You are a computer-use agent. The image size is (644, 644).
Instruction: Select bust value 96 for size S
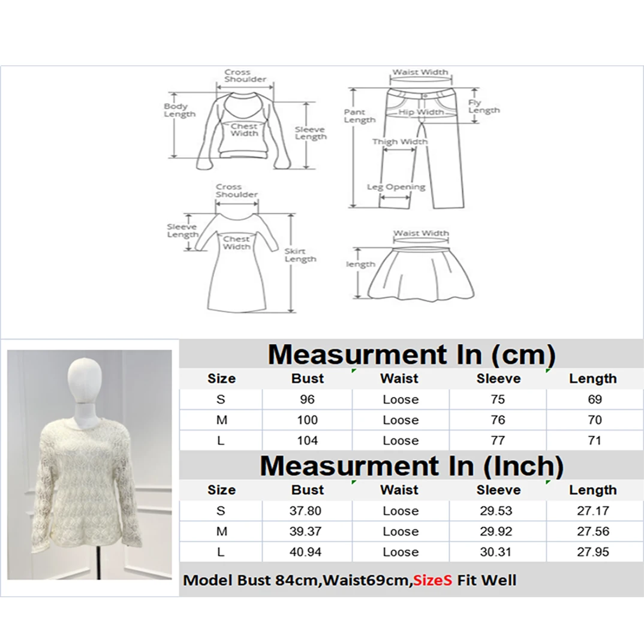pos(307,399)
